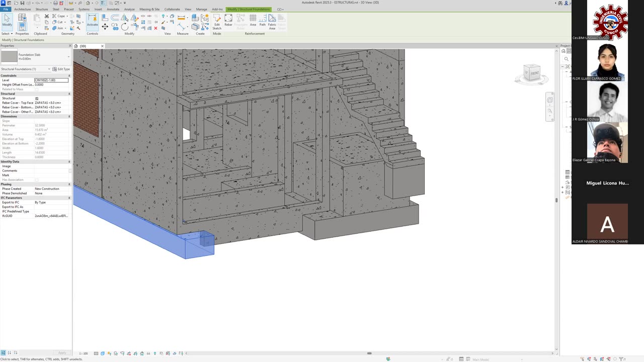Choose the Area reinforcement tool
644x362 pixels.
(253, 20)
